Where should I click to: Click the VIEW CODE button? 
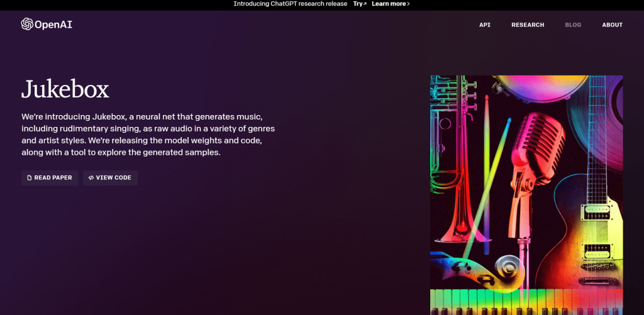coord(110,178)
